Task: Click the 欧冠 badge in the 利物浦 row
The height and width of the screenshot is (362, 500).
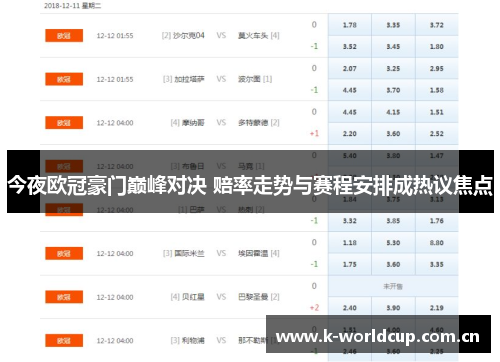Action: pyautogui.click(x=64, y=341)
